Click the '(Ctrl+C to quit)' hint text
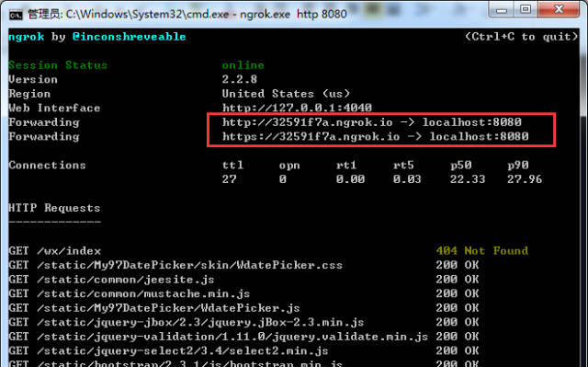 click(522, 37)
